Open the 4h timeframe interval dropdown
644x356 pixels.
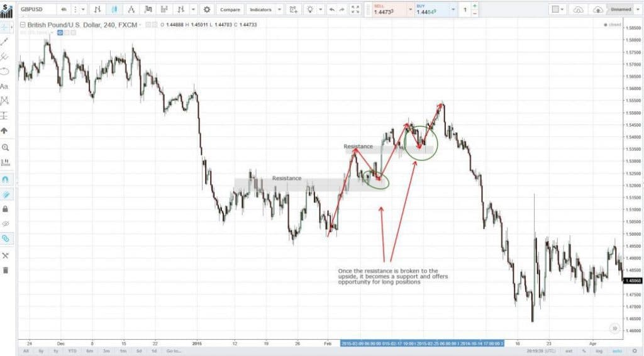click(65, 9)
